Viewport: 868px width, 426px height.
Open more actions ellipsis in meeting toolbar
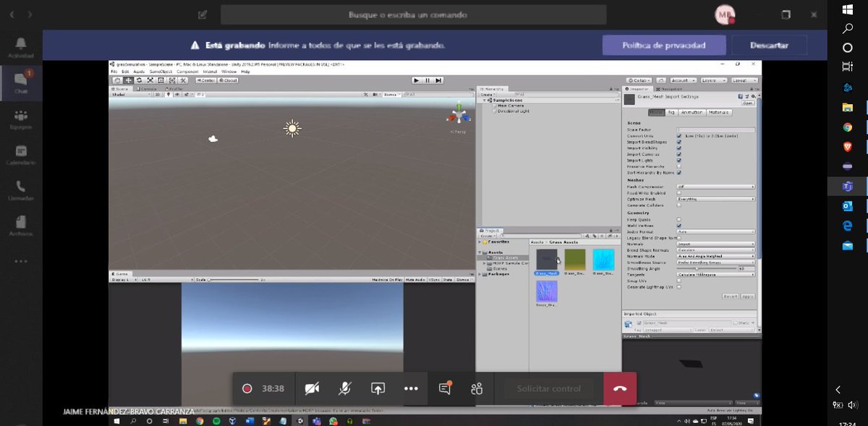pyautogui.click(x=411, y=388)
